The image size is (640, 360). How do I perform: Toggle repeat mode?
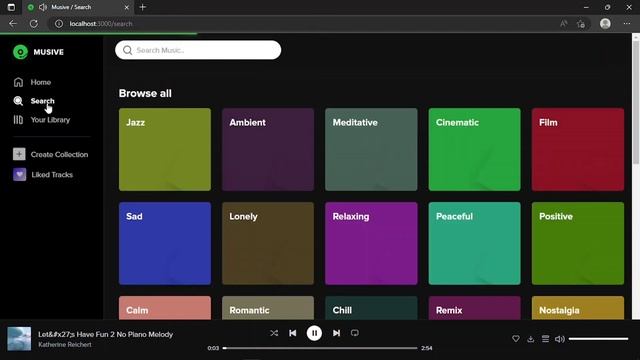coord(355,333)
